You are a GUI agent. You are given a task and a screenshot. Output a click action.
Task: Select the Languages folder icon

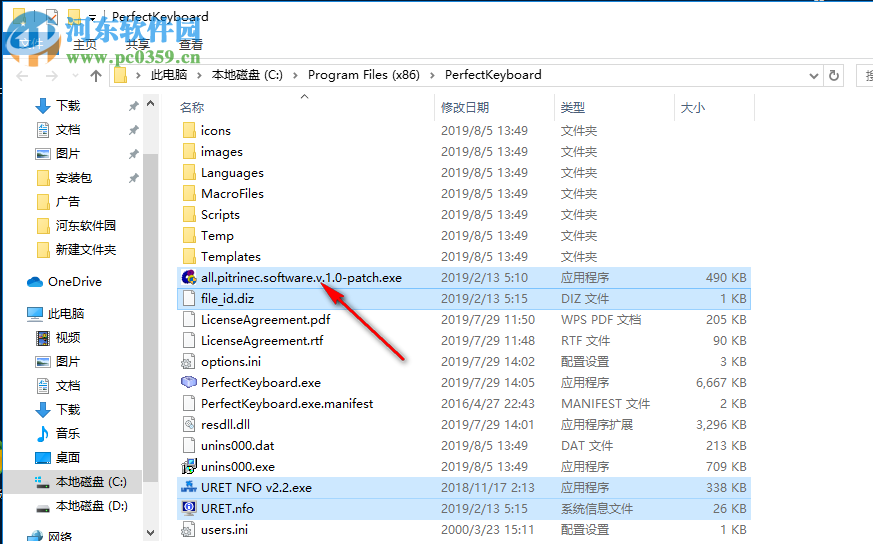(189, 173)
